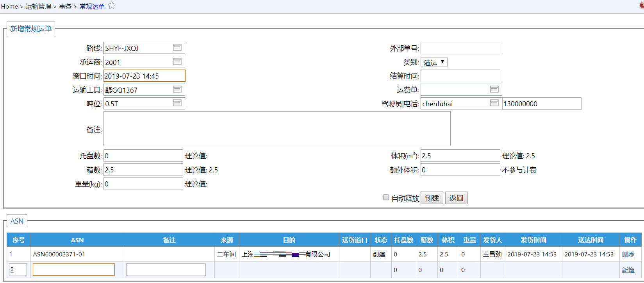Click the 箱数 input field
Image resolution: width=644 pixels, height=283 pixels.
point(143,170)
